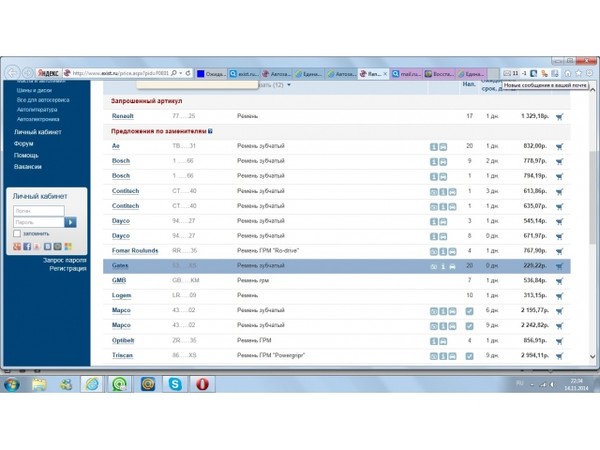This screenshot has height=450, width=600.
Task: Click Windows Start orb
Action: pos(12,384)
